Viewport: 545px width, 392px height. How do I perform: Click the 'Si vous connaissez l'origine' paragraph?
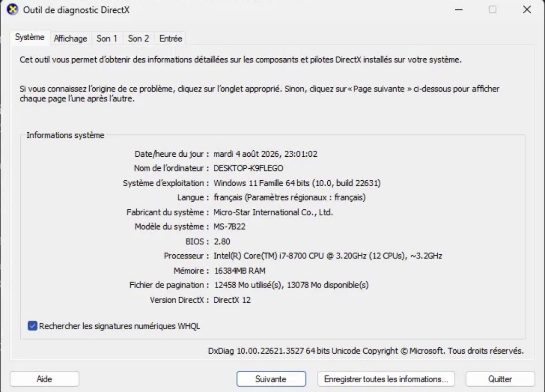pos(259,94)
